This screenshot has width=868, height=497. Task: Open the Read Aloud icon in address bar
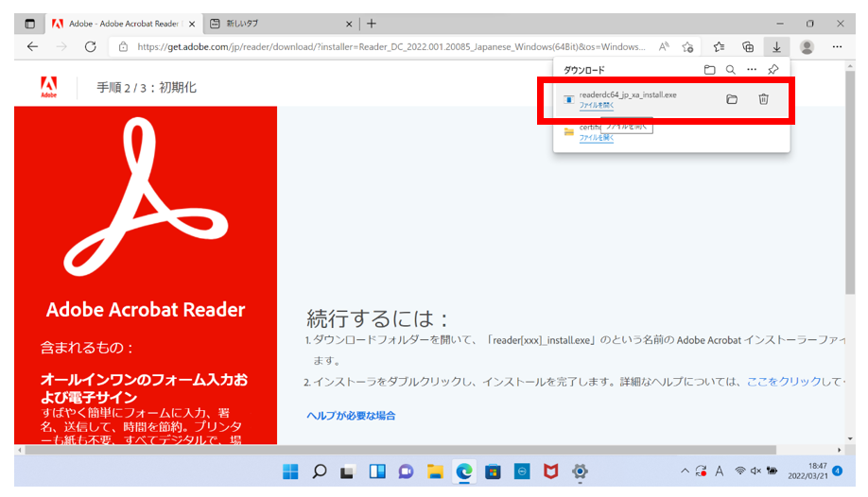pos(664,47)
